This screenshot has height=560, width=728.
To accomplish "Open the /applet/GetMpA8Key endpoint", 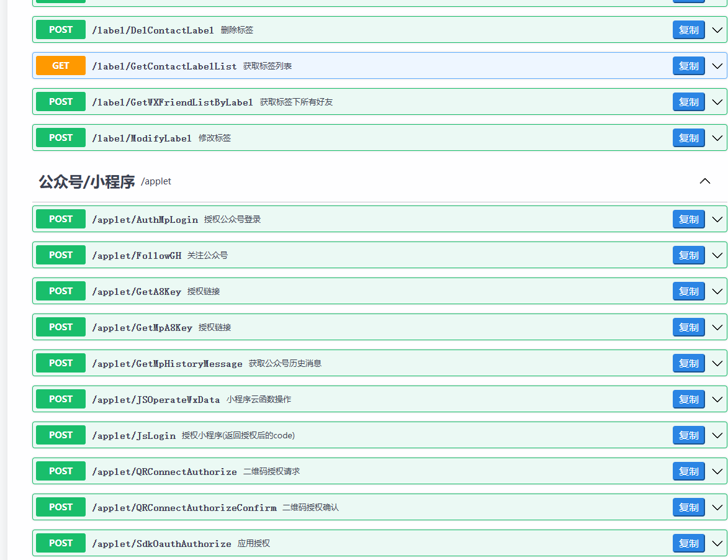I will 142,328.
